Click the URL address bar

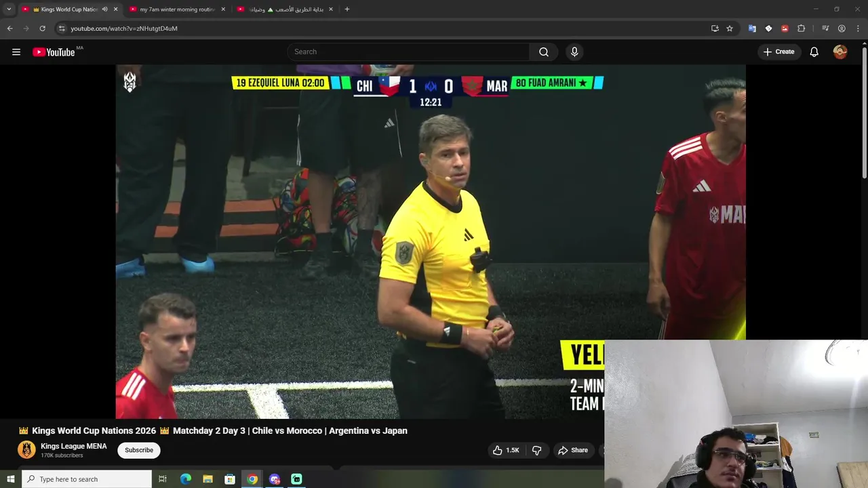(x=380, y=28)
